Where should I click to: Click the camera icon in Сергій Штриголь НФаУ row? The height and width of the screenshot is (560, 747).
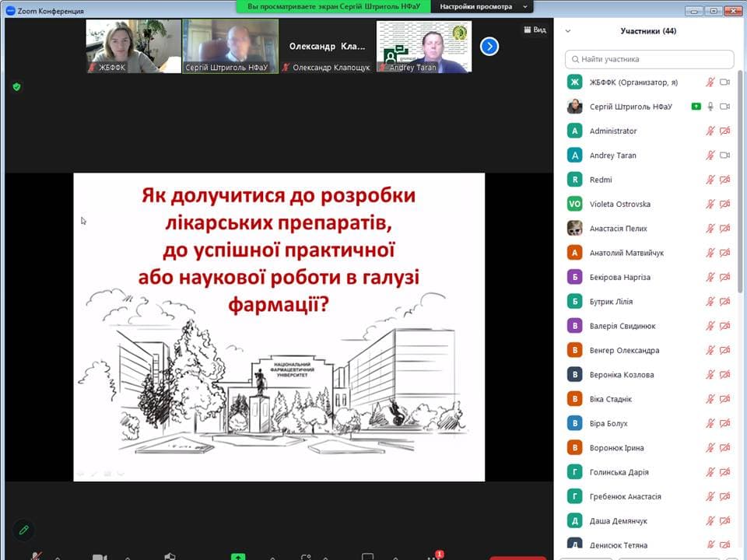point(724,107)
